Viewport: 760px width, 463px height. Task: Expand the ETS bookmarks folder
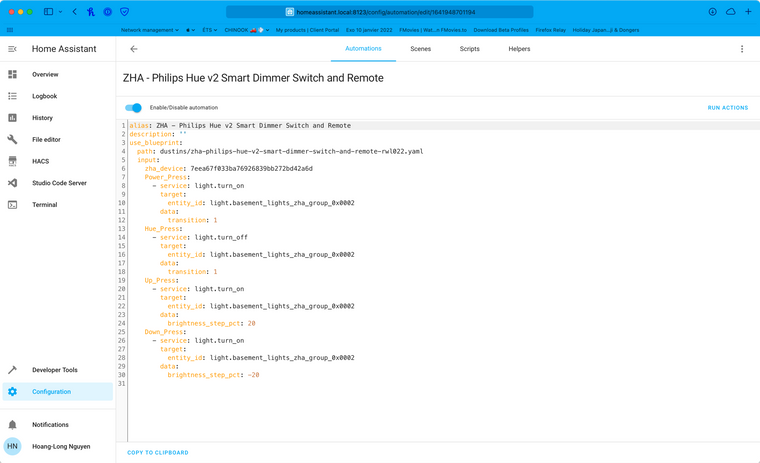[x=210, y=30]
